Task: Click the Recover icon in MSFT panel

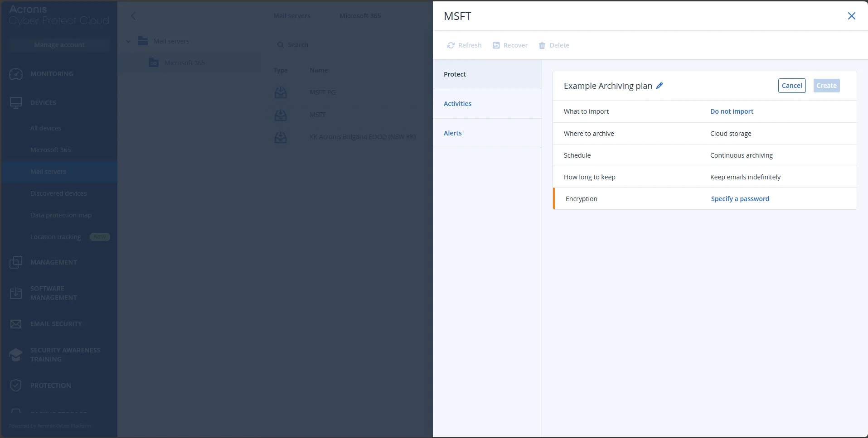Action: pos(496,45)
